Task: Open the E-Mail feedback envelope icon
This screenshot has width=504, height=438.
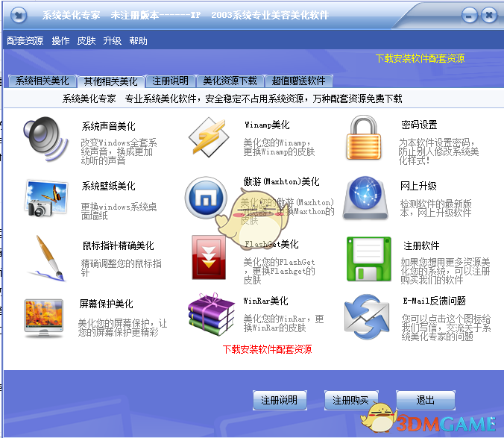Action: [x=366, y=317]
